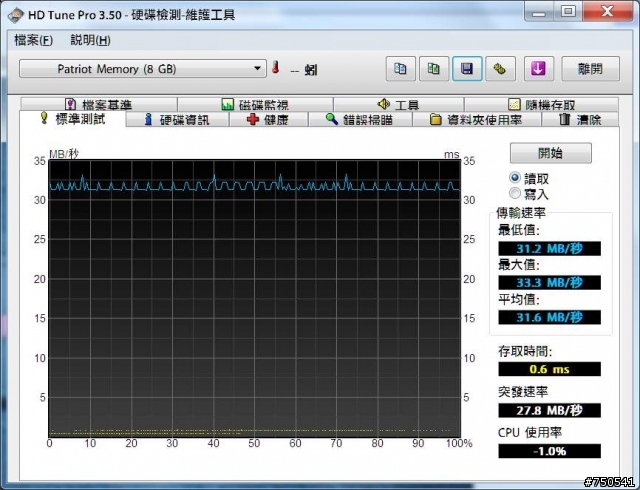Open the 檔案(F) menu

[x=33, y=40]
